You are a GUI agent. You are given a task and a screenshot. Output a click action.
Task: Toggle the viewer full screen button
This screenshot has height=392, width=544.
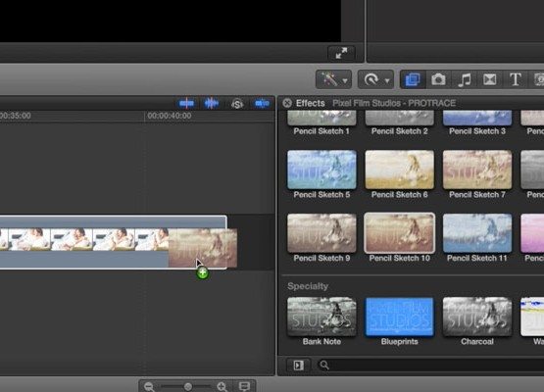[x=341, y=53]
